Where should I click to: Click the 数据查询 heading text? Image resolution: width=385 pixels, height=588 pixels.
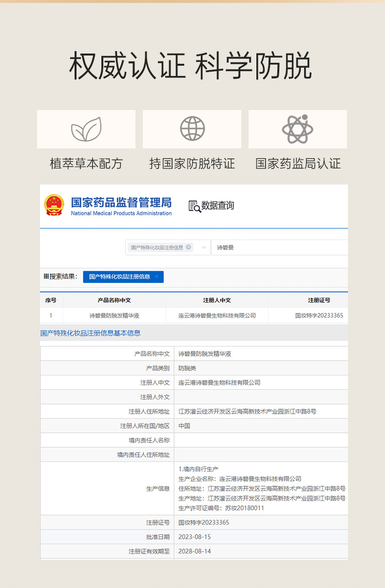[x=218, y=206]
